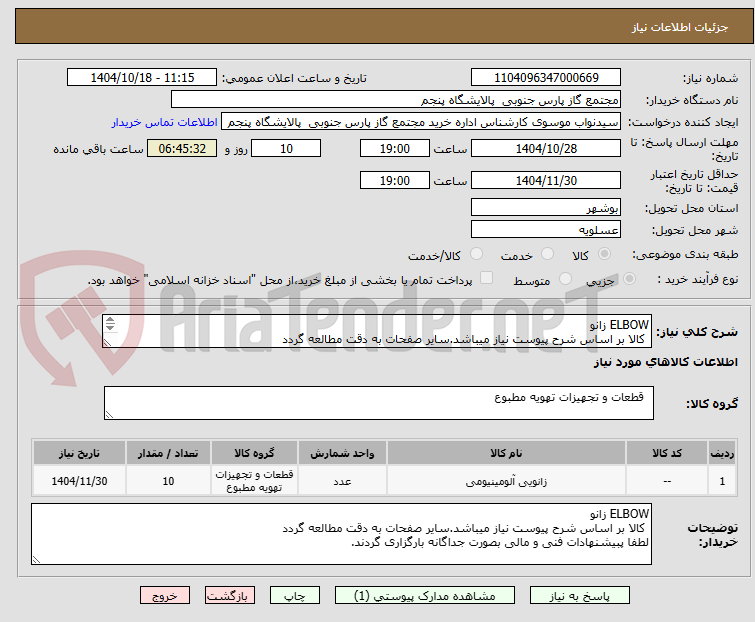Click scroll up arrow in 'شرح کلی نیاز' box

coord(110,320)
